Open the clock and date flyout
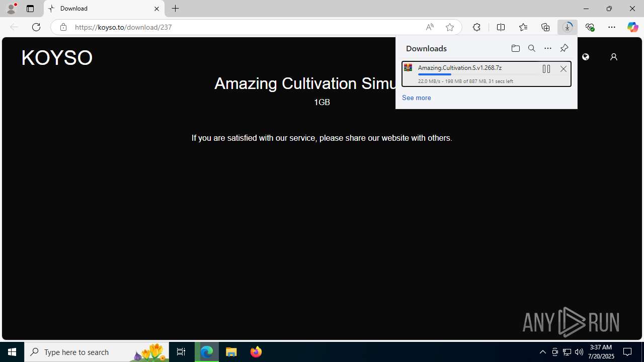 [x=601, y=352]
